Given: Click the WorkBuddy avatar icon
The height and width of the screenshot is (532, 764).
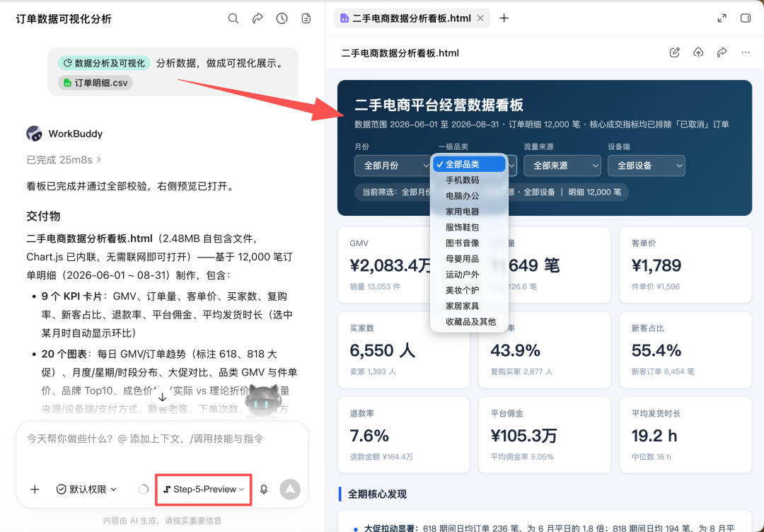Looking at the screenshot, I should 34,134.
